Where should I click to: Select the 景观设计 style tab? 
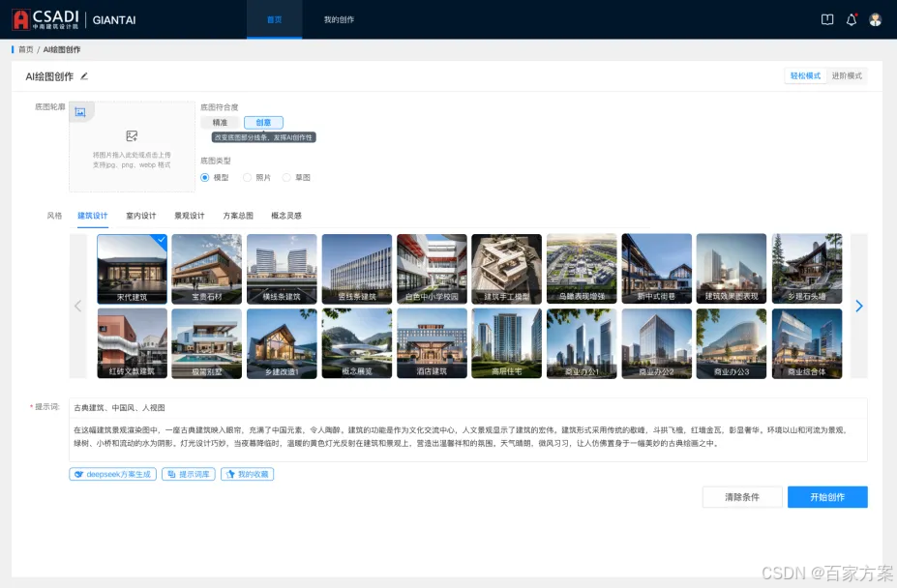click(190, 216)
